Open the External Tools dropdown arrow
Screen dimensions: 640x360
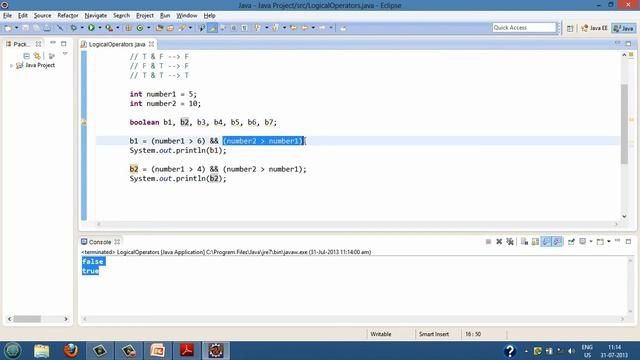click(x=118, y=28)
